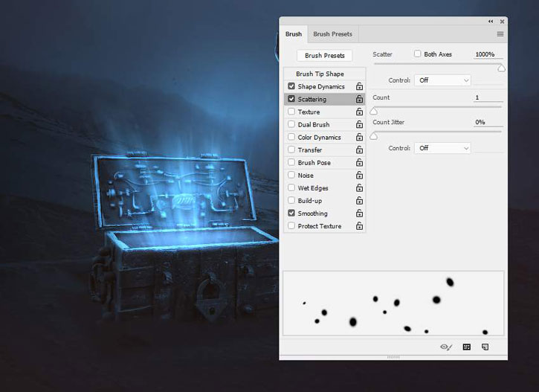Open the Transfer settings
This screenshot has width=539, height=392.
click(x=310, y=150)
